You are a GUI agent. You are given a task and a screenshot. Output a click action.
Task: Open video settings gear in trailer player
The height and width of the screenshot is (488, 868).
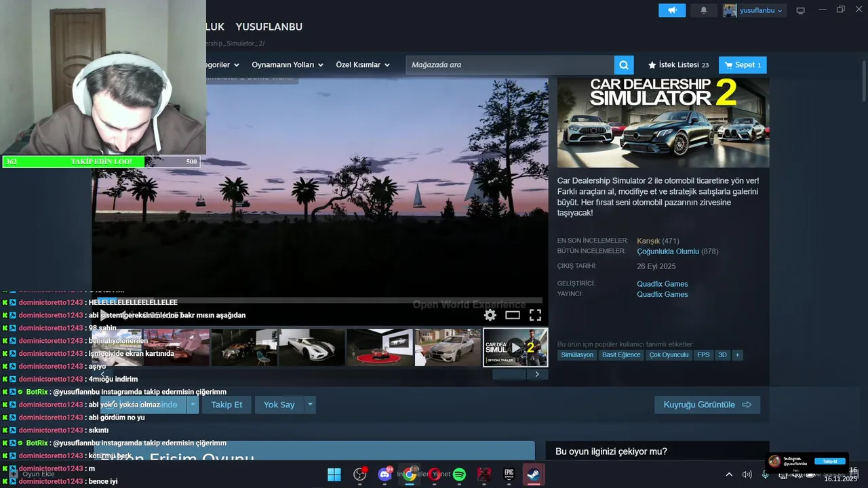[490, 315]
